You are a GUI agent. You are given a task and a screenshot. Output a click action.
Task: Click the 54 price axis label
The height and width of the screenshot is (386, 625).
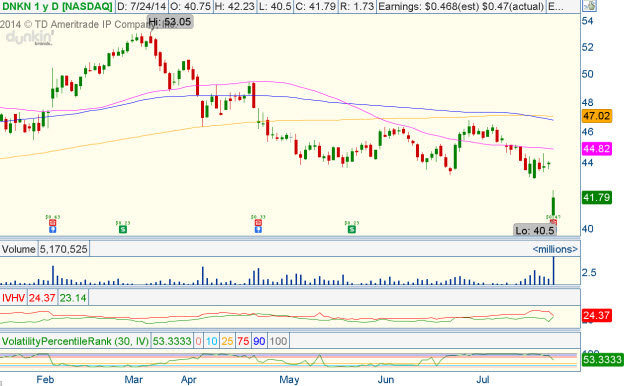(x=588, y=21)
